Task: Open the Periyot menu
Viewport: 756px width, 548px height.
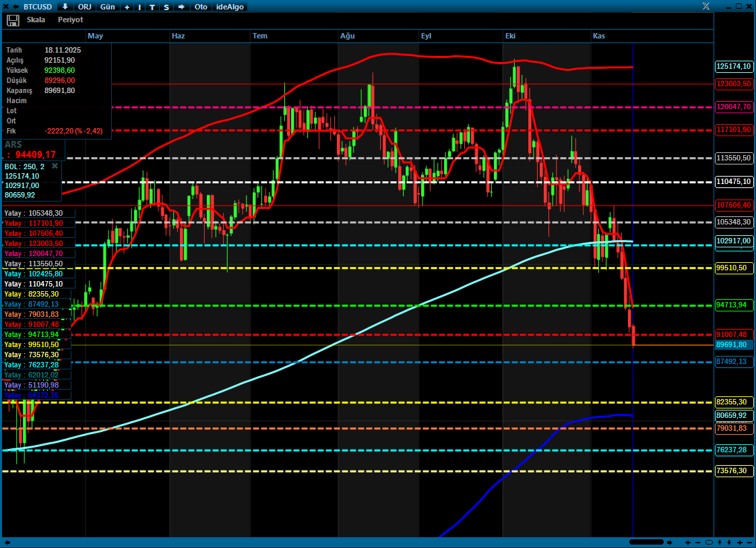Action: point(70,20)
